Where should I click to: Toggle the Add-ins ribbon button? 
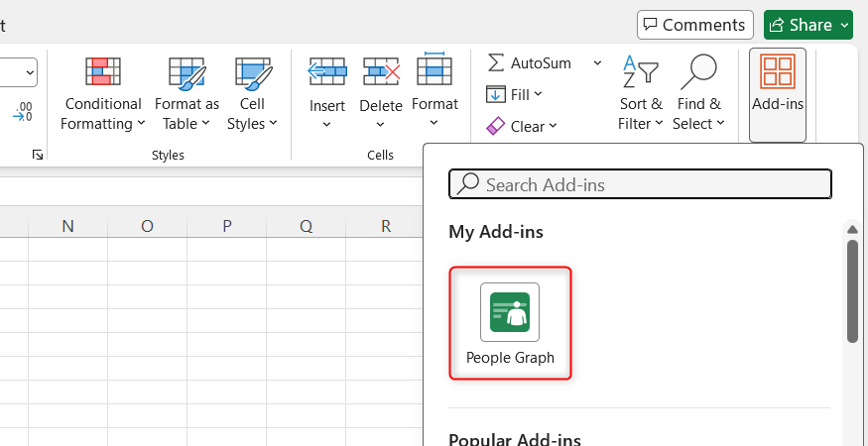coord(777,94)
